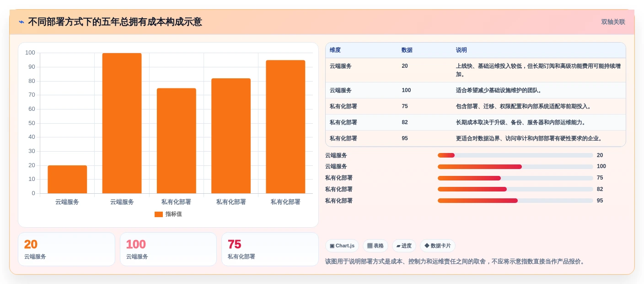Screen dimensions: 644x284
Task: Select the 数据 column header
Action: point(407,50)
